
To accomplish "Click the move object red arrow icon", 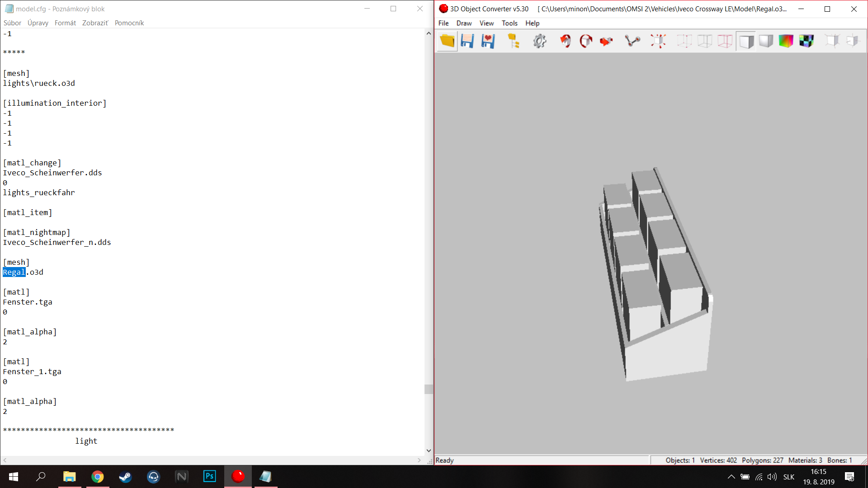I will pyautogui.click(x=606, y=41).
